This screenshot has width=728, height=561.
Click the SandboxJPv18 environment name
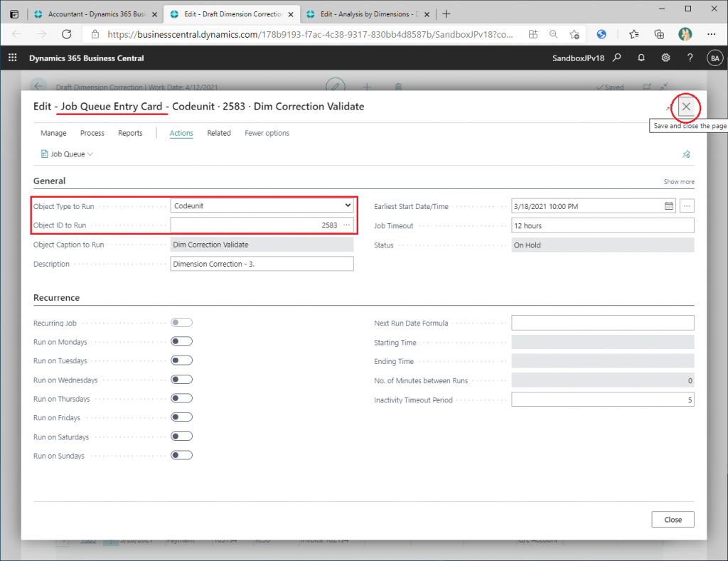(x=578, y=58)
